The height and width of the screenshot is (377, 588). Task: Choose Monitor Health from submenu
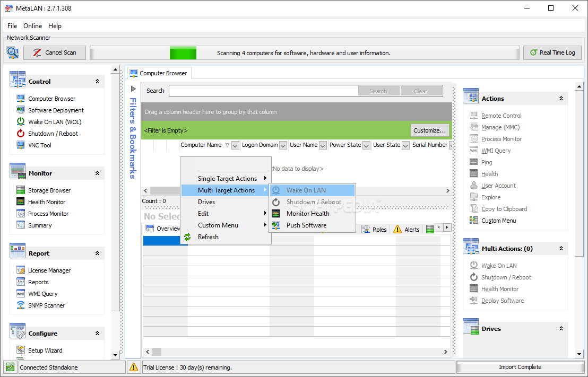pos(313,214)
